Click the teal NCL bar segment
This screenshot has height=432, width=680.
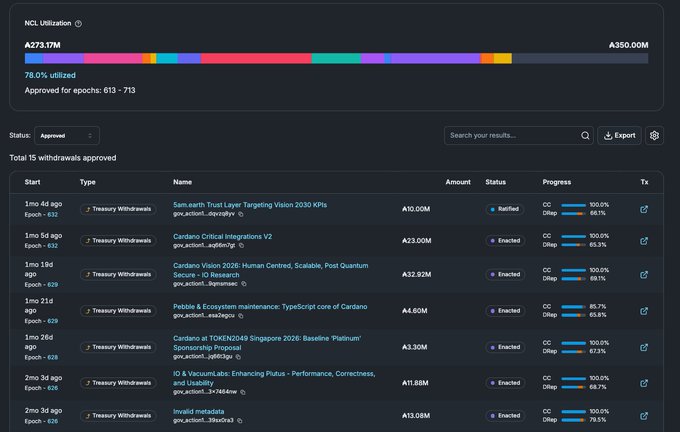coord(336,59)
